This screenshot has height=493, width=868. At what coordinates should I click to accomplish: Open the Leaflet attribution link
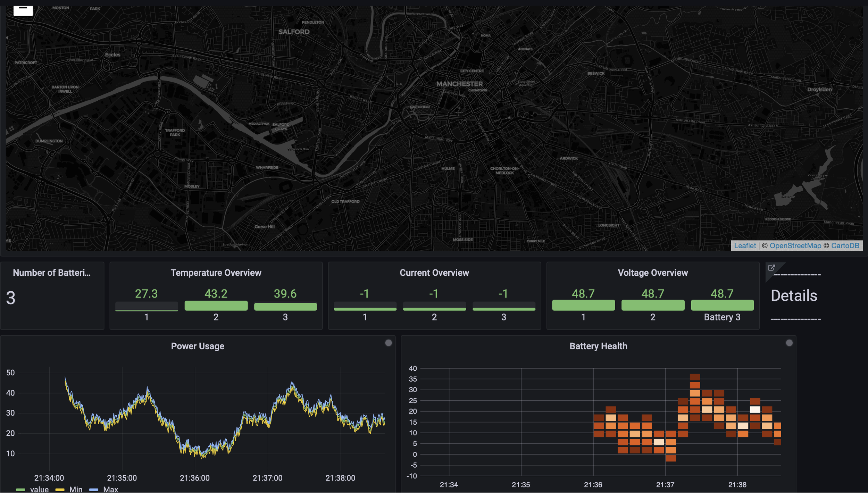click(x=745, y=245)
